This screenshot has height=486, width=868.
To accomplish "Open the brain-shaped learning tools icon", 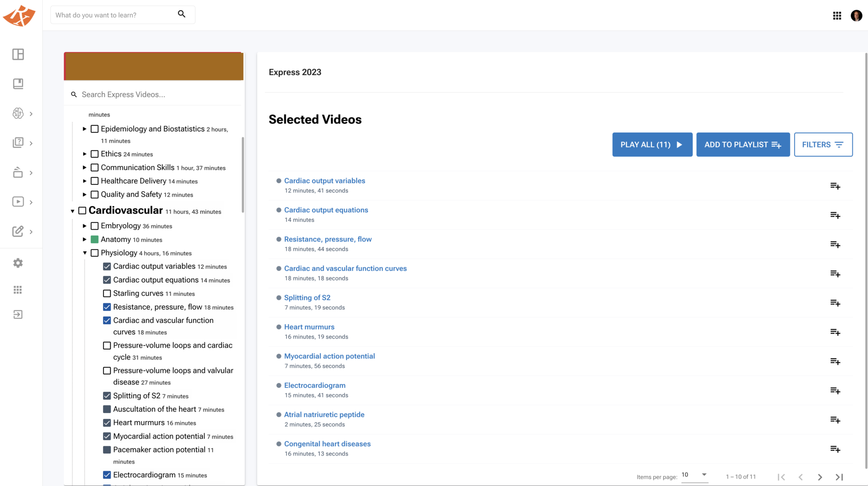I will 18,114.
